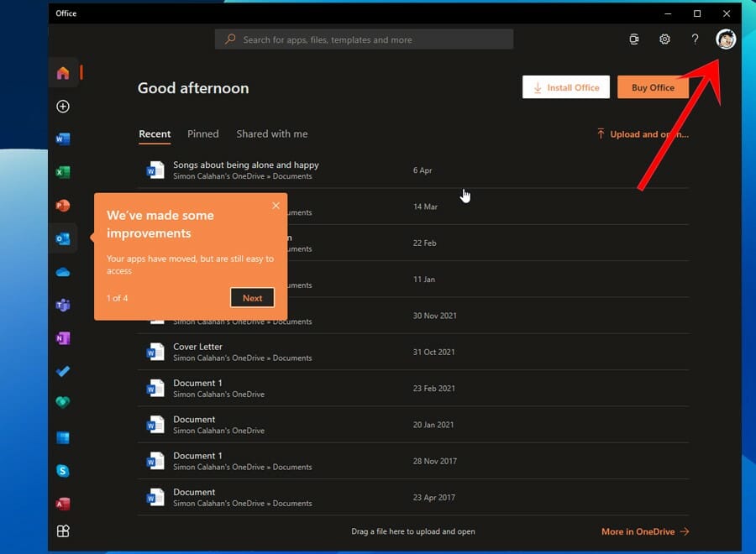The image size is (756, 554).
Task: Open OneDrive cloud icon in sidebar
Action: coord(63,273)
